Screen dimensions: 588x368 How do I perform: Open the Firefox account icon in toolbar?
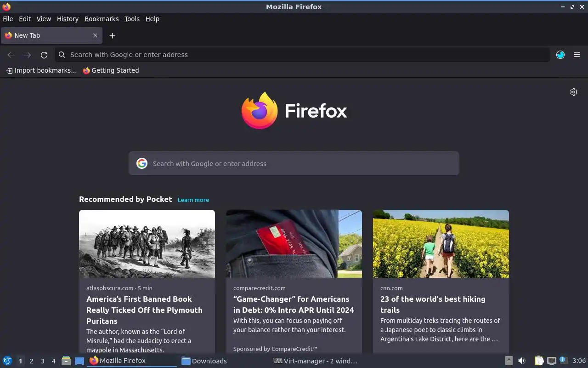coord(560,55)
